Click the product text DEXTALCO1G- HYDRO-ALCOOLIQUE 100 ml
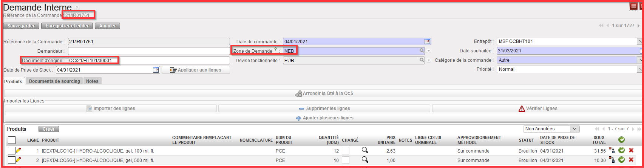This screenshot has height=168, width=644. pos(98,151)
